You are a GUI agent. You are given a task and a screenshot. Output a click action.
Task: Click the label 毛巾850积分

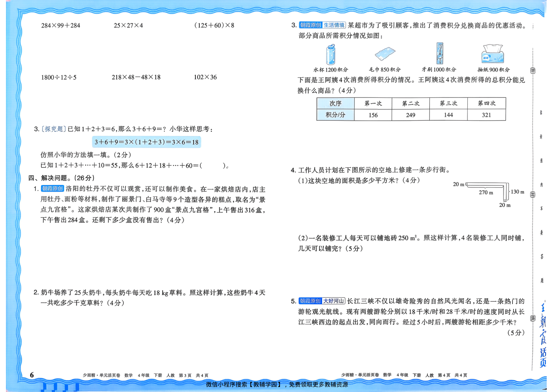pyautogui.click(x=385, y=70)
